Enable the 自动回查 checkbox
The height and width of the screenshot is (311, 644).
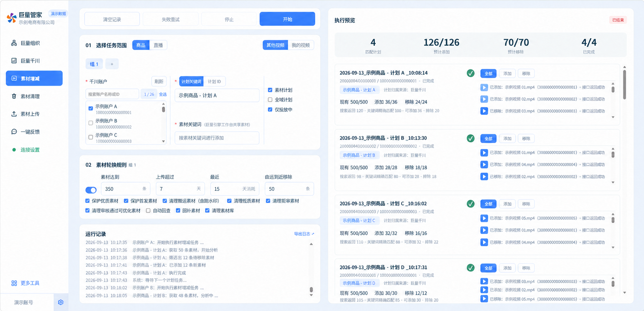[x=148, y=211]
